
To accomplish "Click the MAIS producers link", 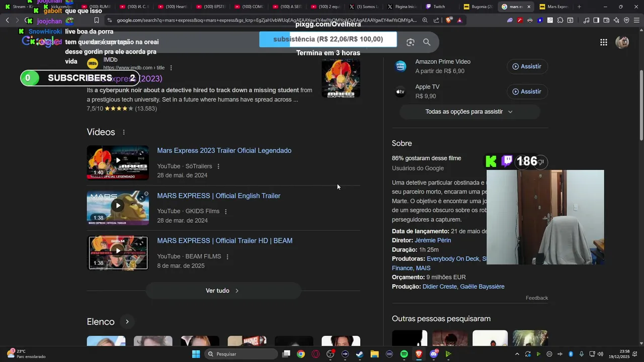I will [x=423, y=268].
